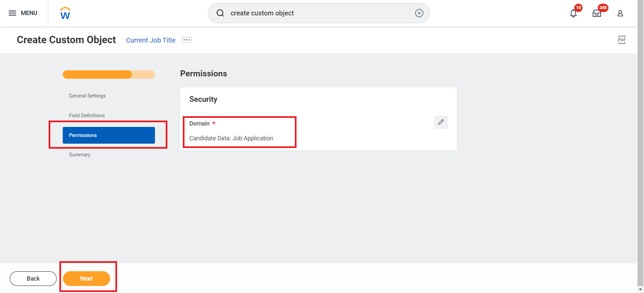Screen dimensions: 644x293
Task: Click the Next button to proceed
Action: coord(86,278)
